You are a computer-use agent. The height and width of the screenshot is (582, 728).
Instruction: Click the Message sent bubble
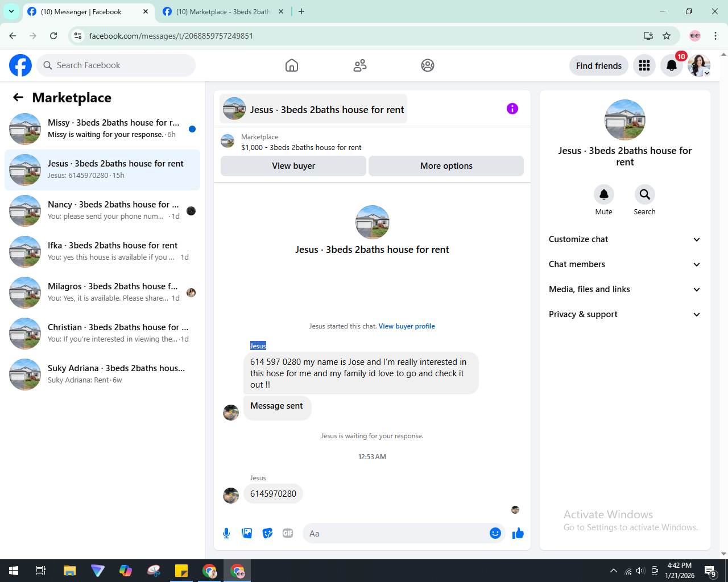277,407
